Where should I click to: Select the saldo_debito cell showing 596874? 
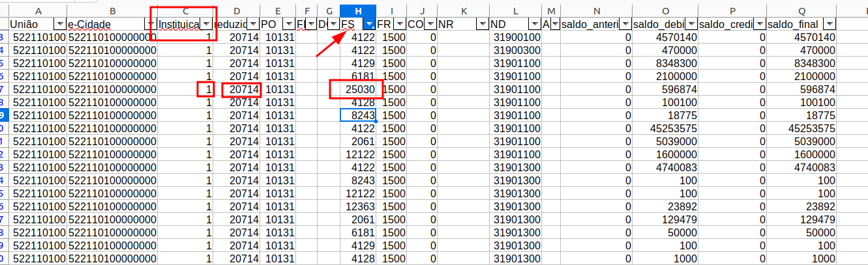665,89
